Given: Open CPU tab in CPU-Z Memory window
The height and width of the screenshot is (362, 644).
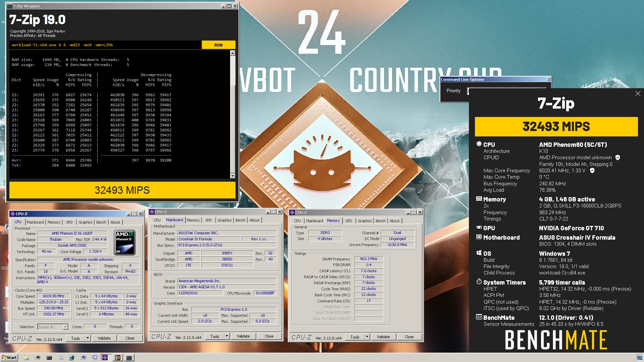Looking at the screenshot, I should coord(297,221).
